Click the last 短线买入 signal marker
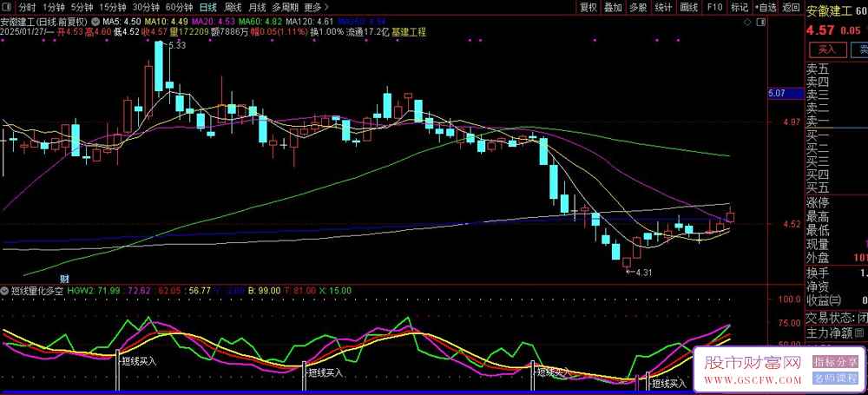868x395 pixels. tap(668, 383)
